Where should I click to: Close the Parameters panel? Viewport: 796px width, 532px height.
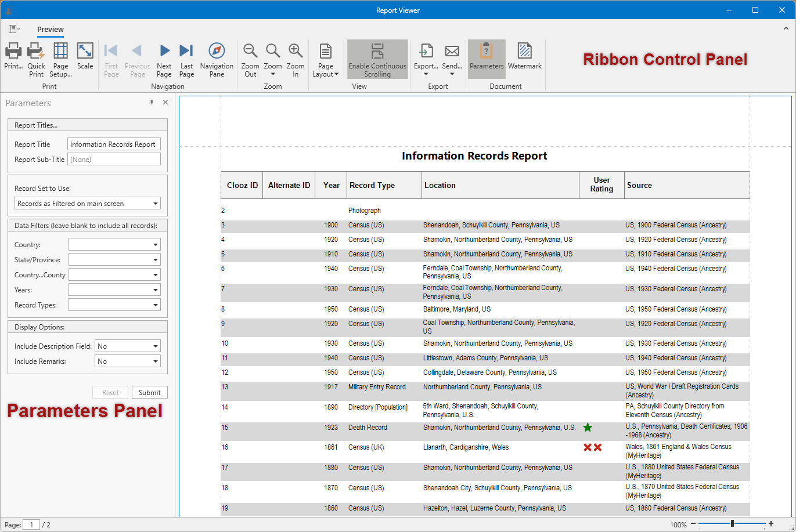pyautogui.click(x=165, y=102)
